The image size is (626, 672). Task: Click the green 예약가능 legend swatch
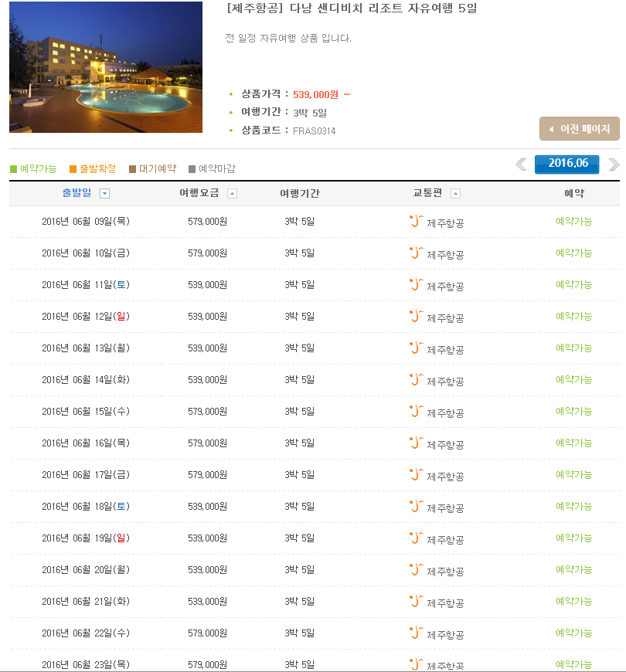(13, 169)
